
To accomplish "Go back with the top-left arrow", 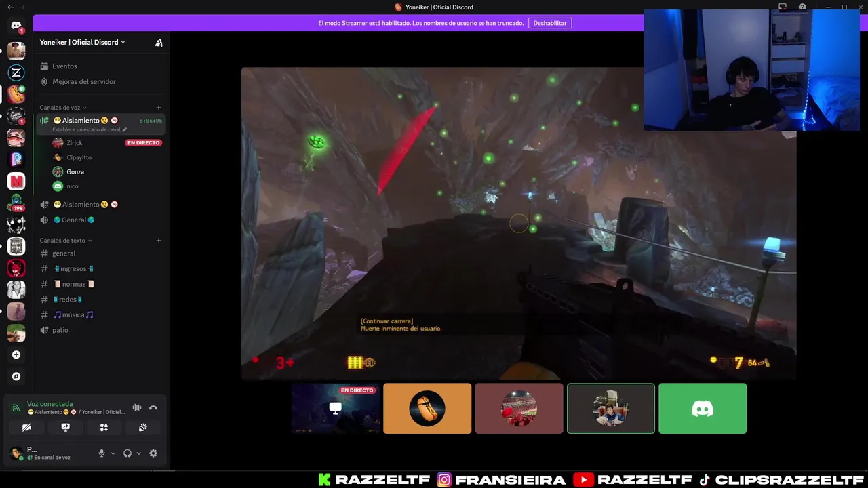I will point(10,7).
